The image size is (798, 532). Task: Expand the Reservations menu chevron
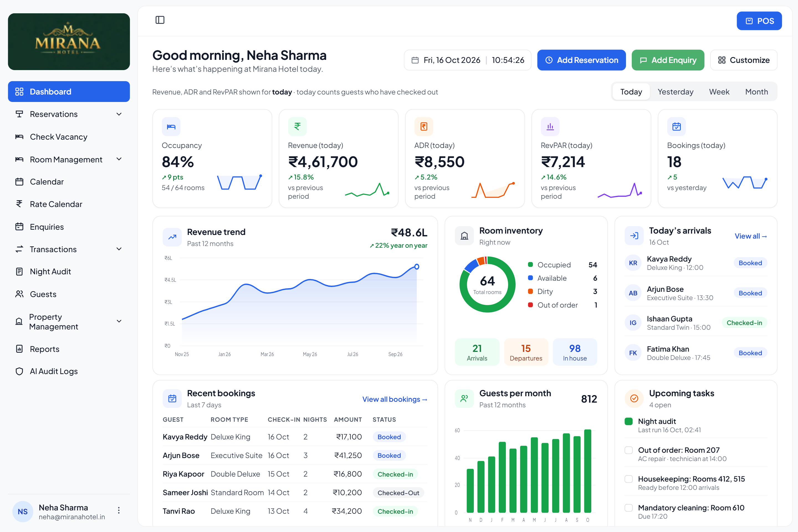coord(119,114)
